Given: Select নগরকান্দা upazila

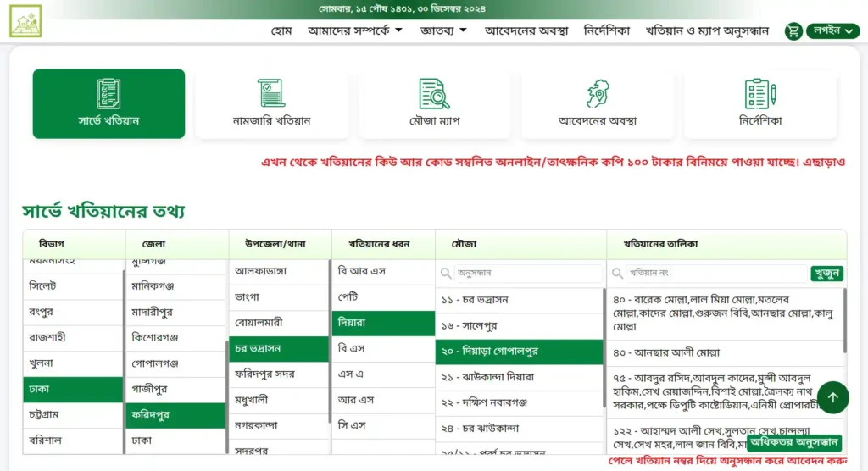Looking at the screenshot, I should (279, 425).
